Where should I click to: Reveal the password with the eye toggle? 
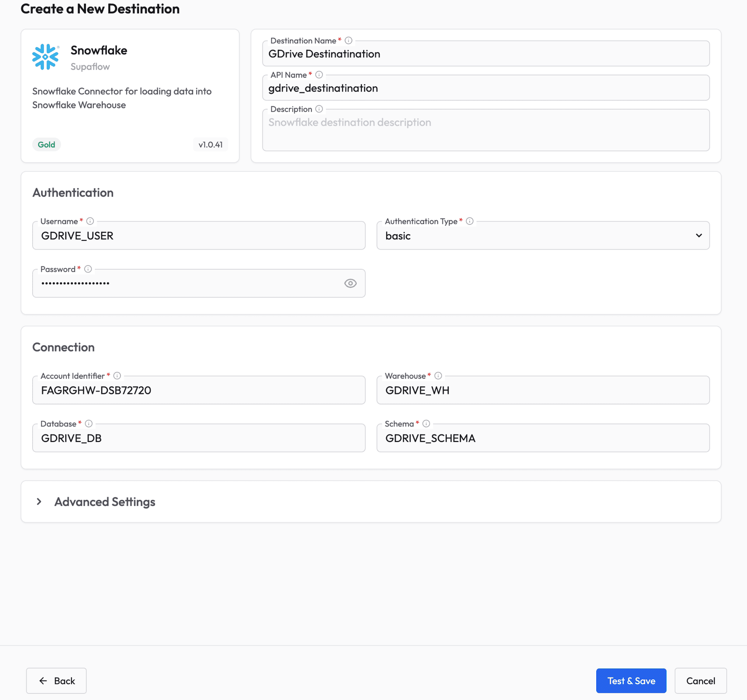point(350,283)
